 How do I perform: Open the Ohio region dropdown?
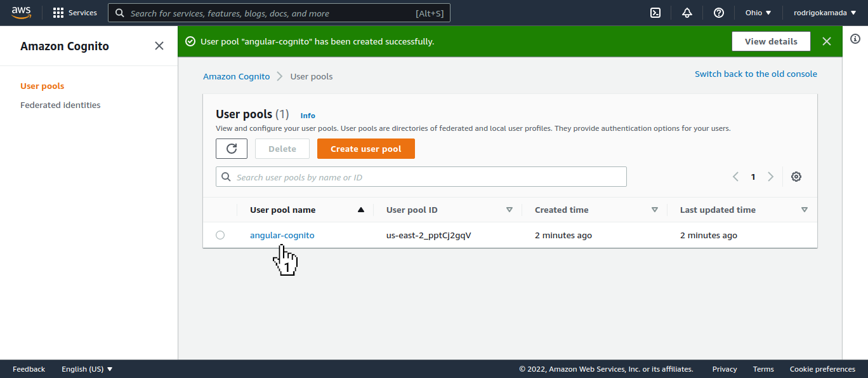click(x=757, y=12)
